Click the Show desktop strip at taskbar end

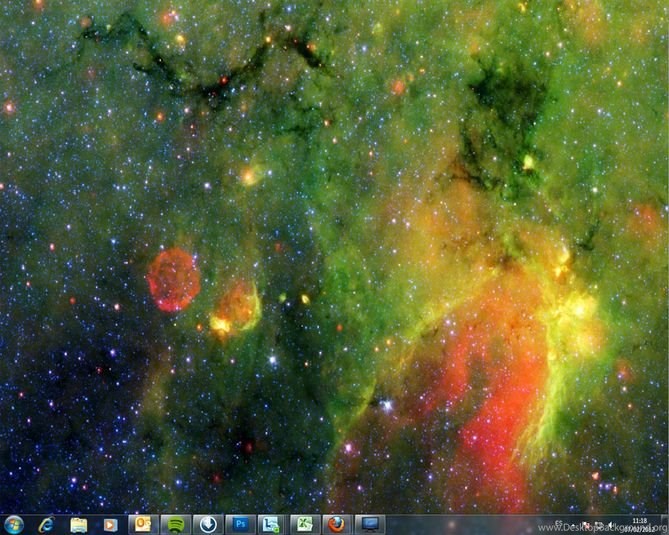pos(666,524)
